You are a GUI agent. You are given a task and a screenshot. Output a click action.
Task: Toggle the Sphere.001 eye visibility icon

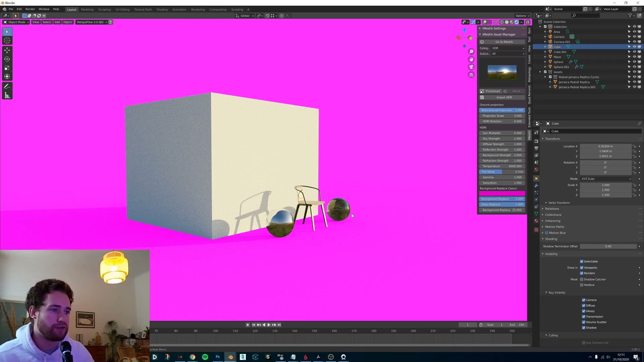(x=634, y=67)
